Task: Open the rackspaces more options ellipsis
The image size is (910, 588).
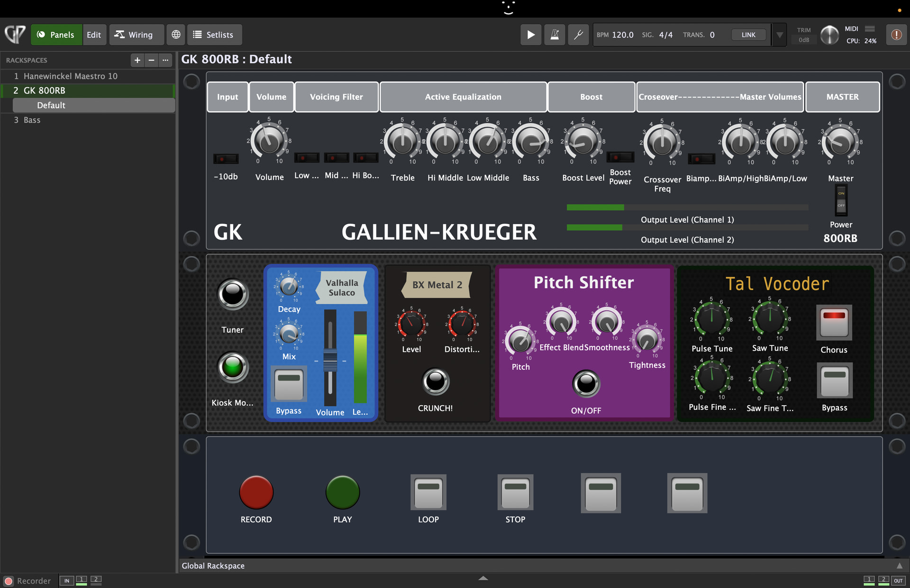Action: [x=165, y=60]
